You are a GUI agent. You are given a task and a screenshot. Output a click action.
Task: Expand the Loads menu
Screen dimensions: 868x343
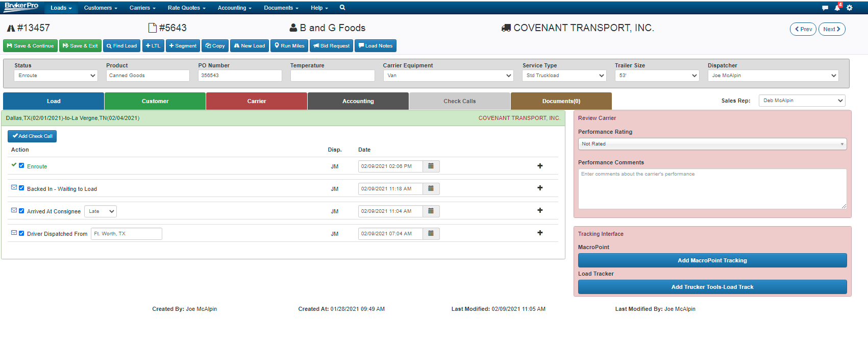point(61,8)
